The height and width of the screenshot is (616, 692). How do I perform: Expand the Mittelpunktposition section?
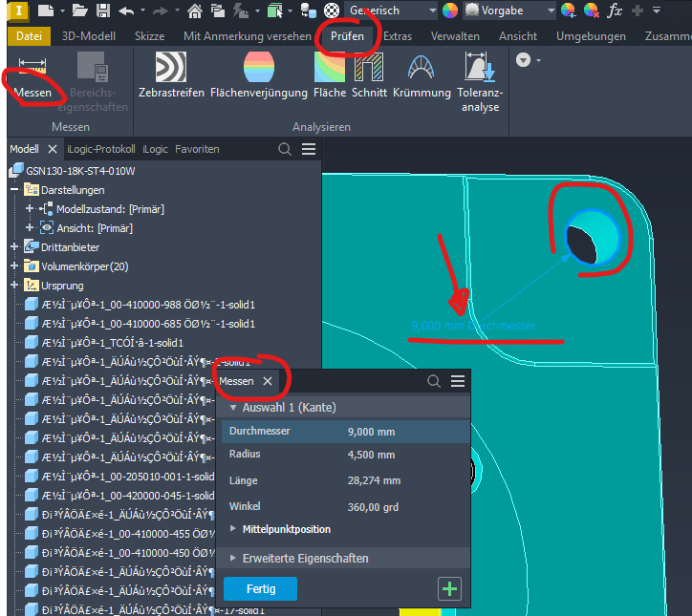[x=233, y=529]
